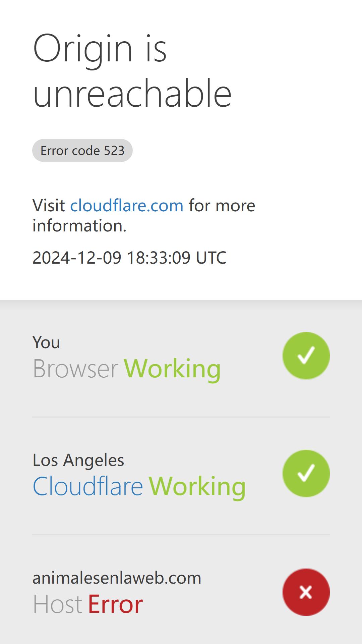This screenshot has height=644, width=362.
Task: Click the green Browser Working status text
Action: 172,369
